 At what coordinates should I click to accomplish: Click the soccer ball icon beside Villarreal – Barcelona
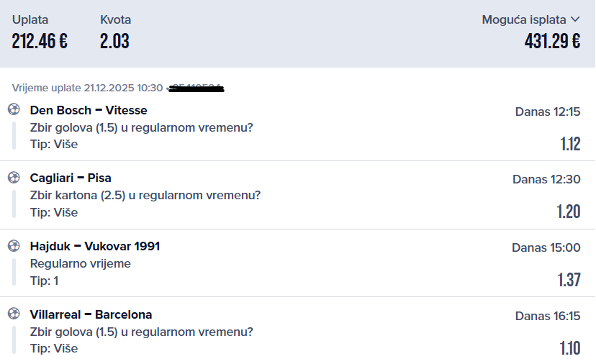pos(14,314)
